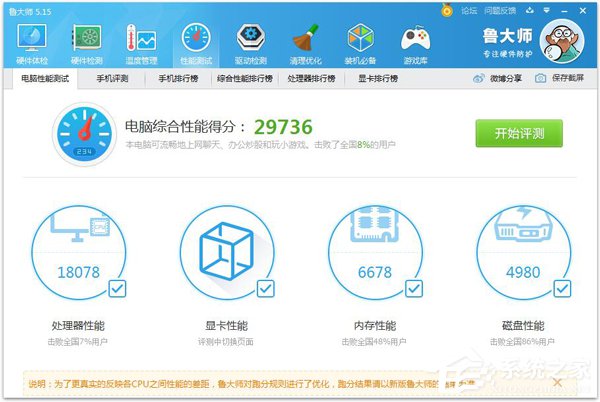This screenshot has height=402, width=600.
Task: Open the 温度管理 temperature management icon
Action: coord(141,44)
